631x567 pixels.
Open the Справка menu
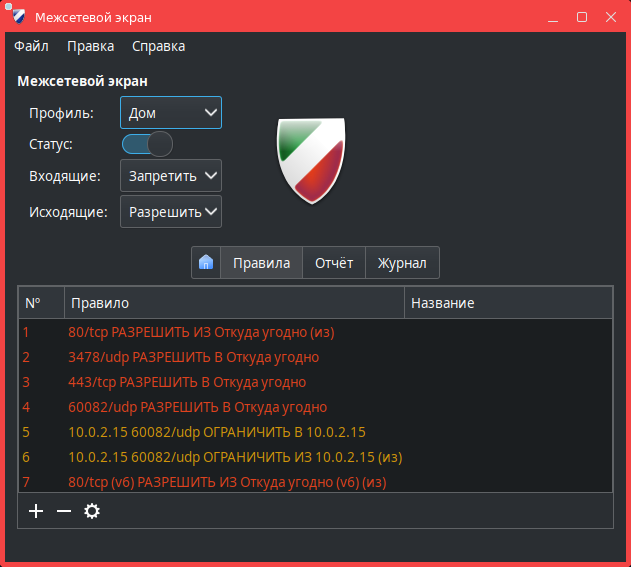coord(158,46)
